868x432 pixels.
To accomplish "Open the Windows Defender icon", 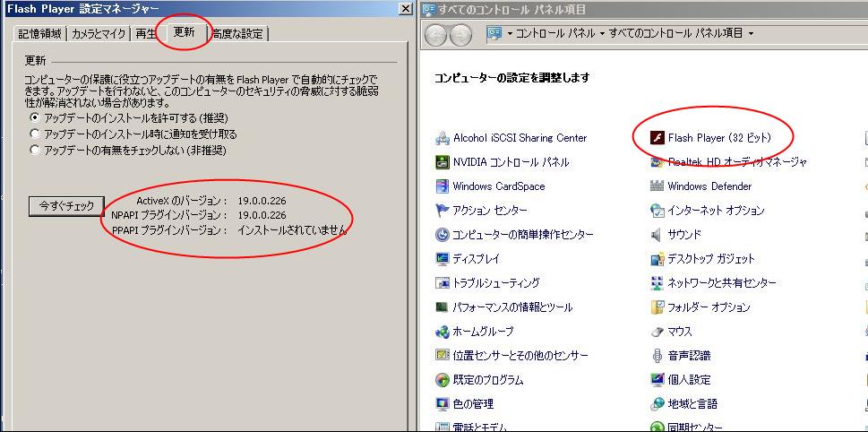I will pos(657,186).
